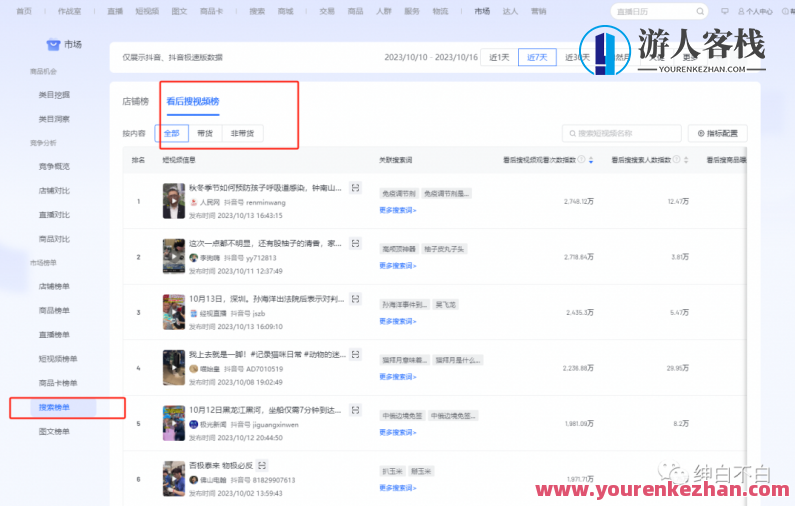Click the scan icon beside the 柚子 video title
795x506 pixels.
(355, 243)
